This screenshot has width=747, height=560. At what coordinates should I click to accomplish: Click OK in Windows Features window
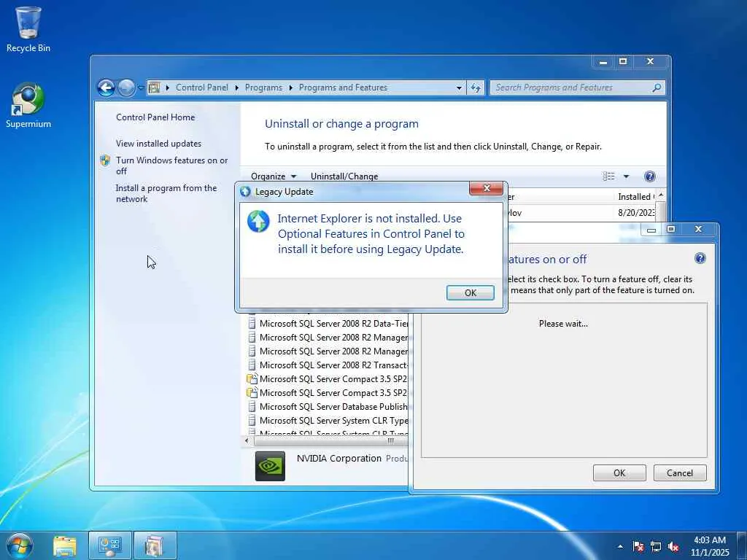click(619, 472)
